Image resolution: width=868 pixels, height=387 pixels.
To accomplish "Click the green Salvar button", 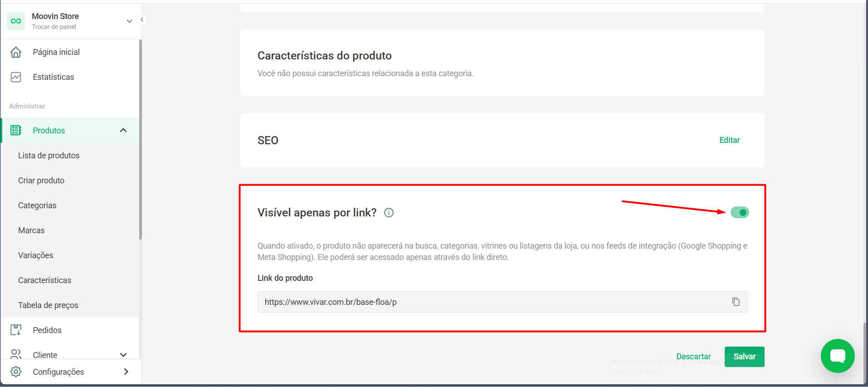I will pos(744,357).
